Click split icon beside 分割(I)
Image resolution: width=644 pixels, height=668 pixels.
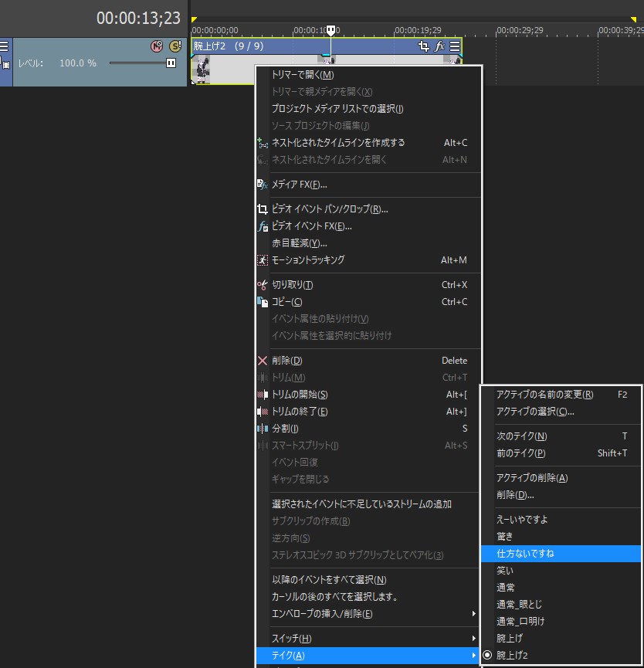(263, 429)
